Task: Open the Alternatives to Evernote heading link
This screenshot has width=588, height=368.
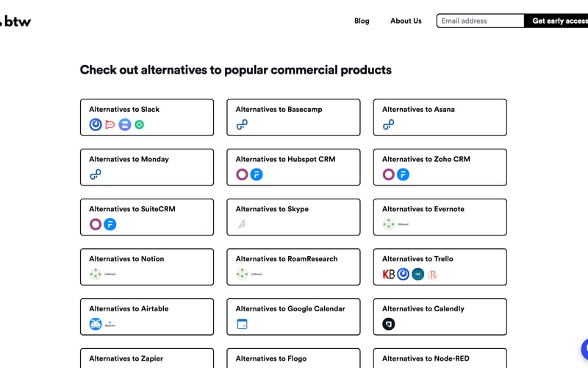Action: (x=423, y=209)
